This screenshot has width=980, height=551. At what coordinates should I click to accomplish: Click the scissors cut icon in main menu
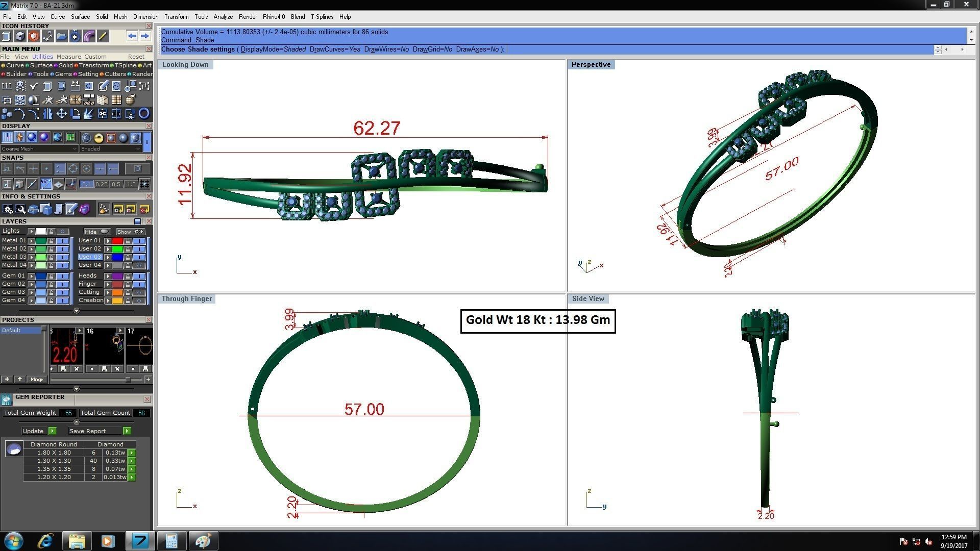coord(129,113)
